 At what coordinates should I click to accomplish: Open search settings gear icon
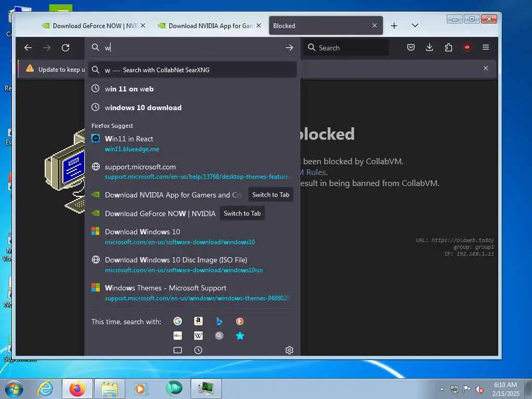[289, 350]
